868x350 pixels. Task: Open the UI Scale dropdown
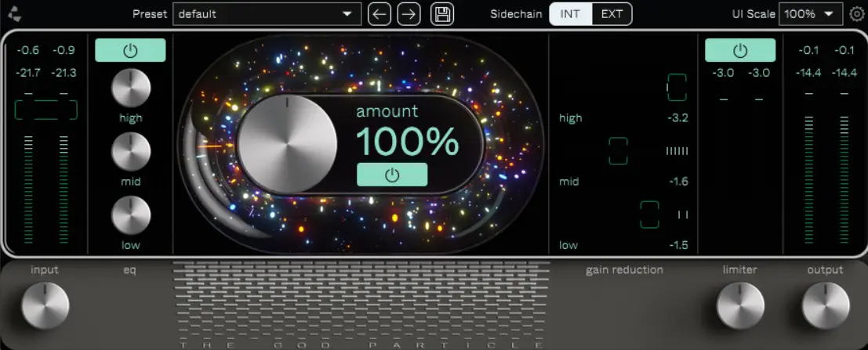811,14
